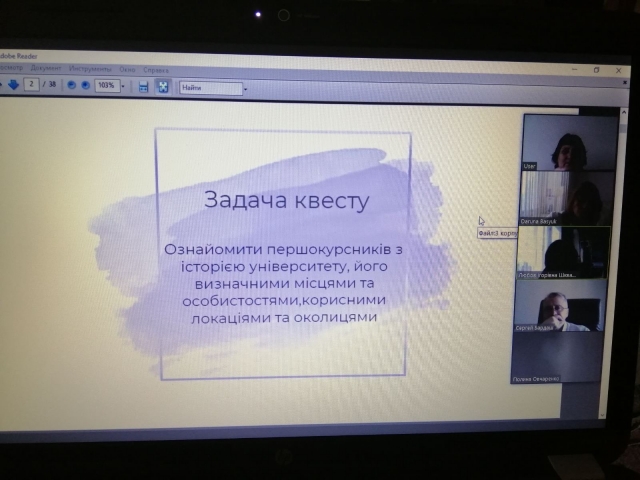Open the Просмотр menu
This screenshot has height=480, width=640.
[11, 67]
